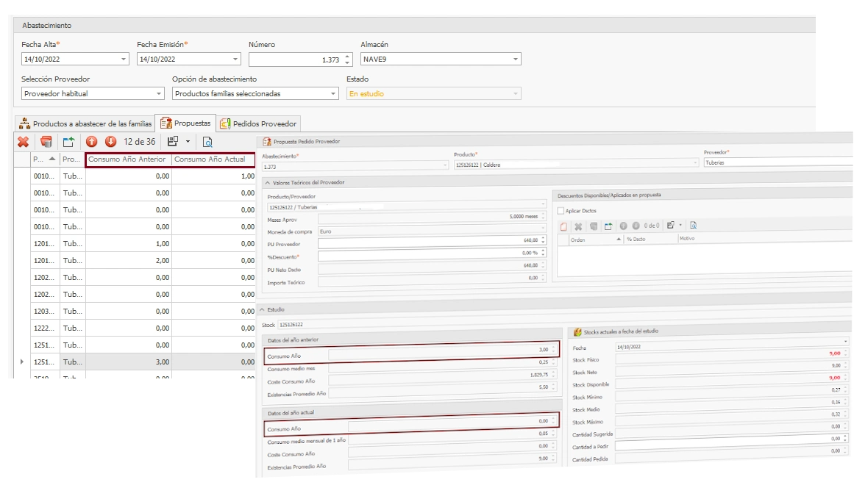The height and width of the screenshot is (485, 868).
Task: Move to previous record with up arrow
Action: 91,142
